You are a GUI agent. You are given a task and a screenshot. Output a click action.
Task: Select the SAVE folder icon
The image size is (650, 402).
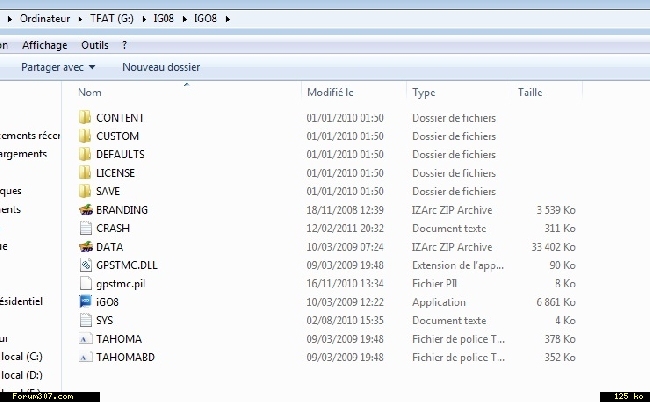[x=85, y=191]
